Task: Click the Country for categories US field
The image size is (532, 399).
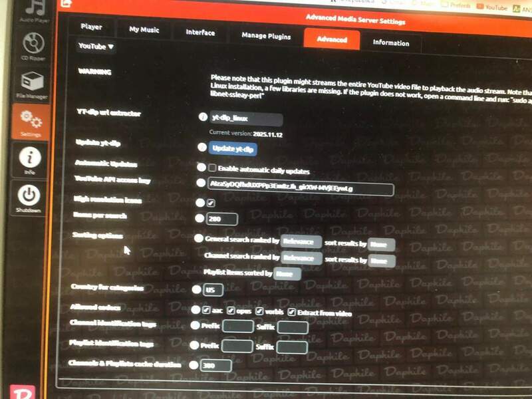Action: [213, 290]
